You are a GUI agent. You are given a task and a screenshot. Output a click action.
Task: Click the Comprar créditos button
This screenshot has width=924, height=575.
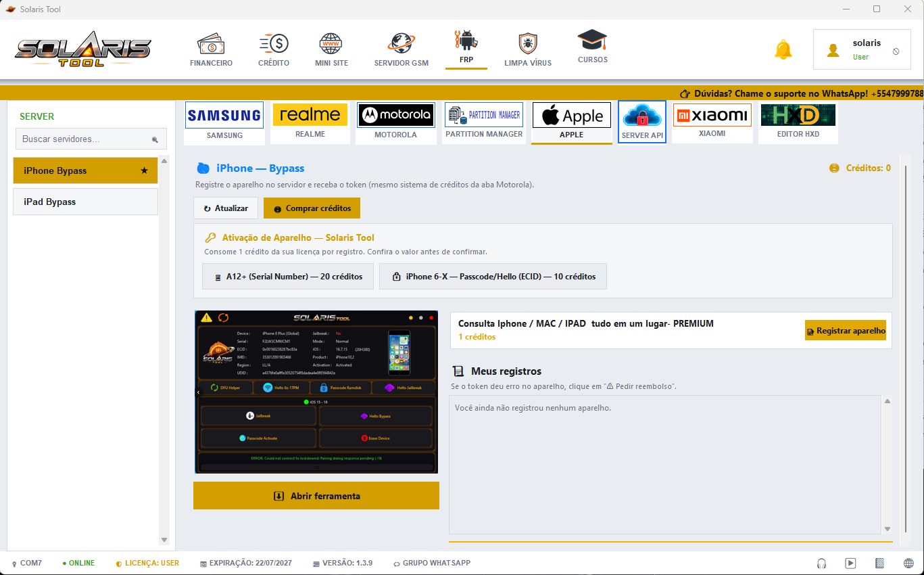click(312, 208)
